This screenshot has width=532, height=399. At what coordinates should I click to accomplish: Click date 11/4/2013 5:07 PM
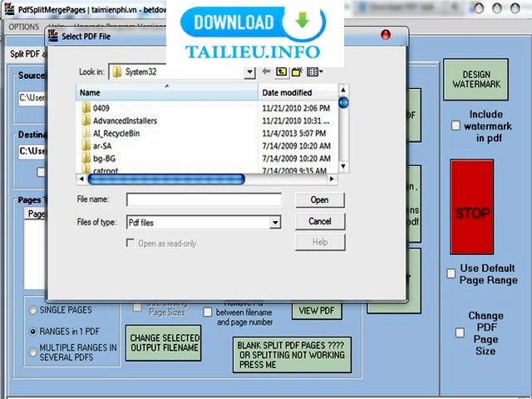coord(293,133)
